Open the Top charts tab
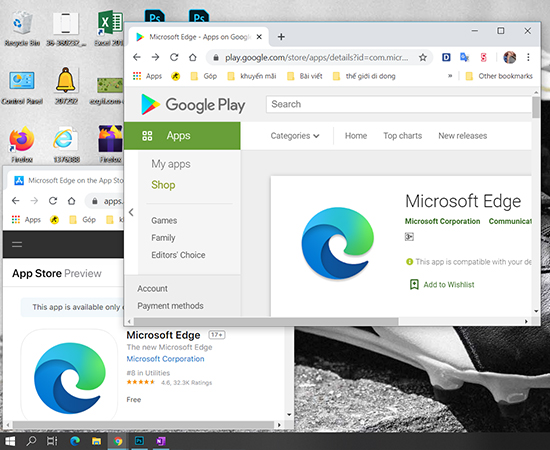 pos(403,136)
